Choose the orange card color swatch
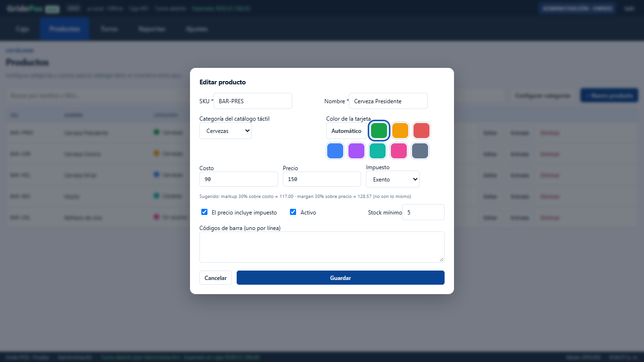This screenshot has height=362, width=644. (400, 131)
